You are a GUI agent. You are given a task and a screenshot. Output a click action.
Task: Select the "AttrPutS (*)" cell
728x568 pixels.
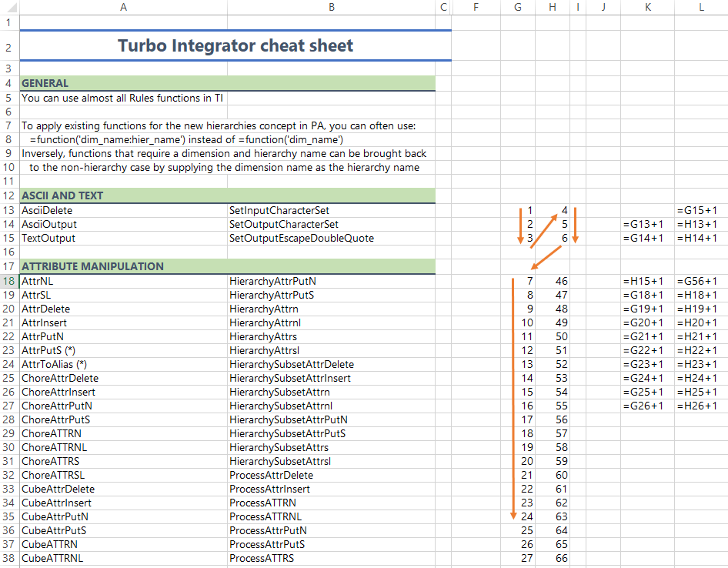tap(123, 351)
